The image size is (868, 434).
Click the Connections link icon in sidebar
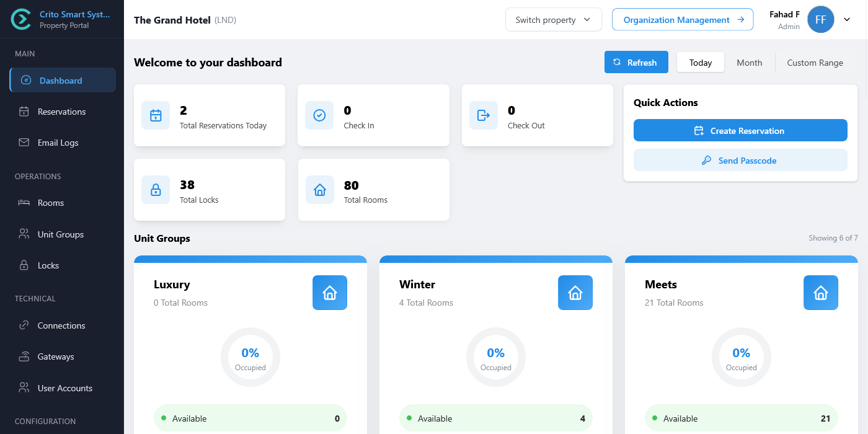pyautogui.click(x=24, y=325)
